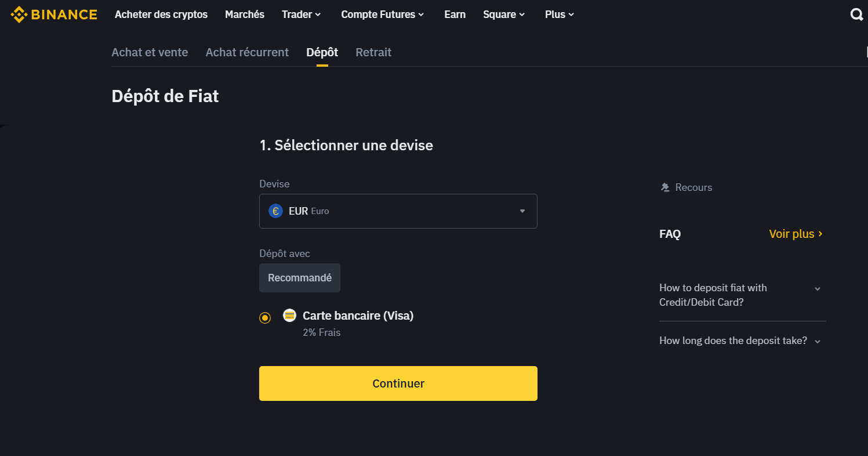The image size is (868, 456).
Task: Click the Recours gavel icon
Action: click(x=665, y=187)
